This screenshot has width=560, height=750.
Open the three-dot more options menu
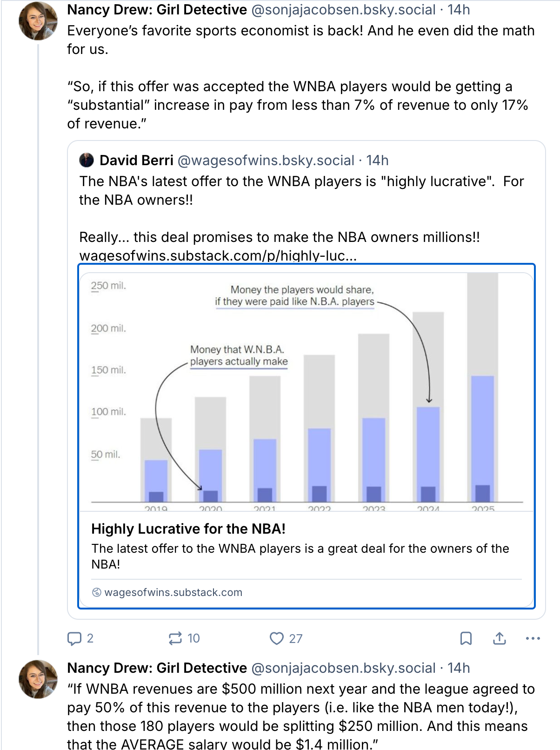pyautogui.click(x=533, y=638)
